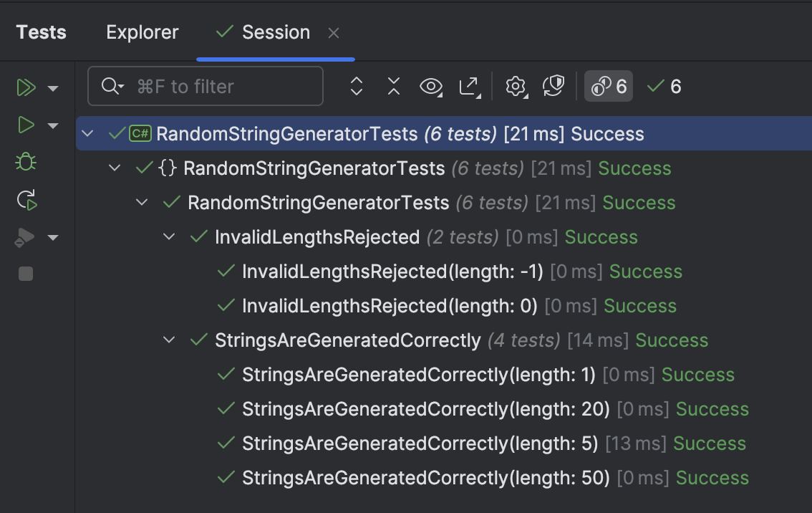The height and width of the screenshot is (513, 812).
Task: Collapse the InvalidLengthsRejected test group
Action: tap(169, 236)
